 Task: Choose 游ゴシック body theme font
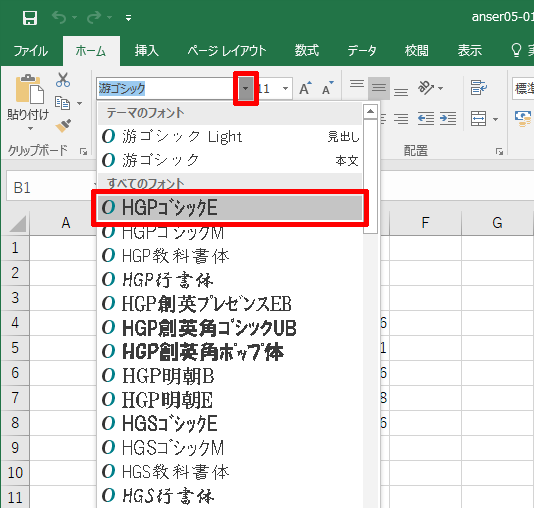(x=230, y=160)
